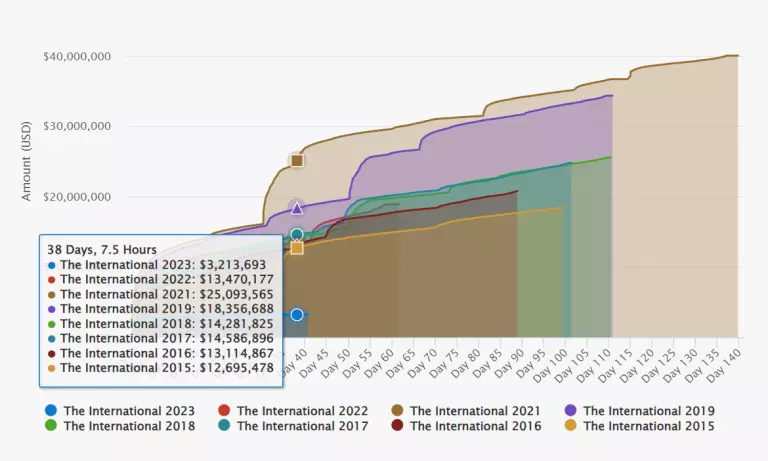Click the teal International 2017 legend circle
Screen dimensions: 768x461
(224, 426)
